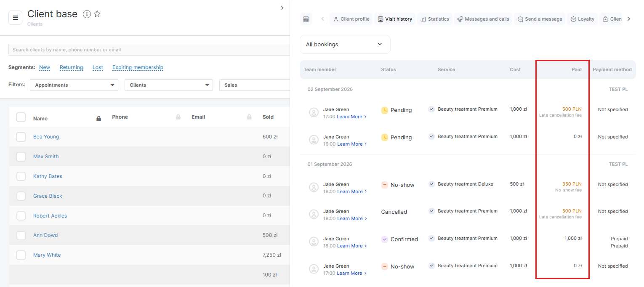Screen dimensions: 644x287
Task: Click the Pending clock icon on the 17:00 booking
Action: [x=385, y=110]
